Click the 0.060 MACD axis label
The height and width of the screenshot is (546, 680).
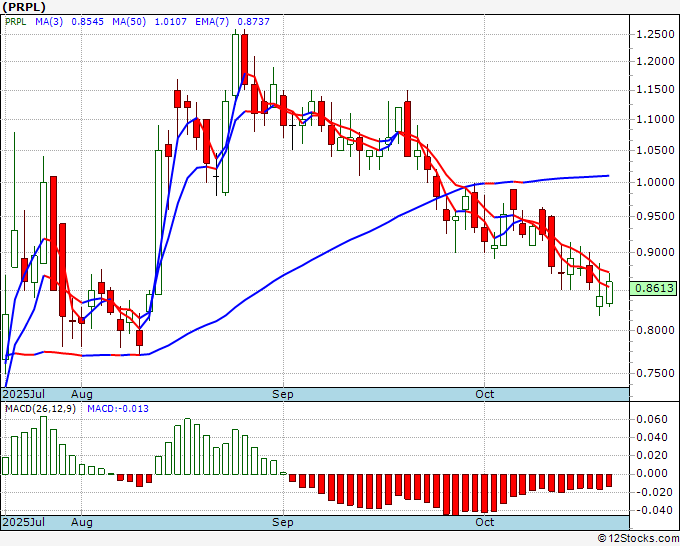tap(651, 419)
